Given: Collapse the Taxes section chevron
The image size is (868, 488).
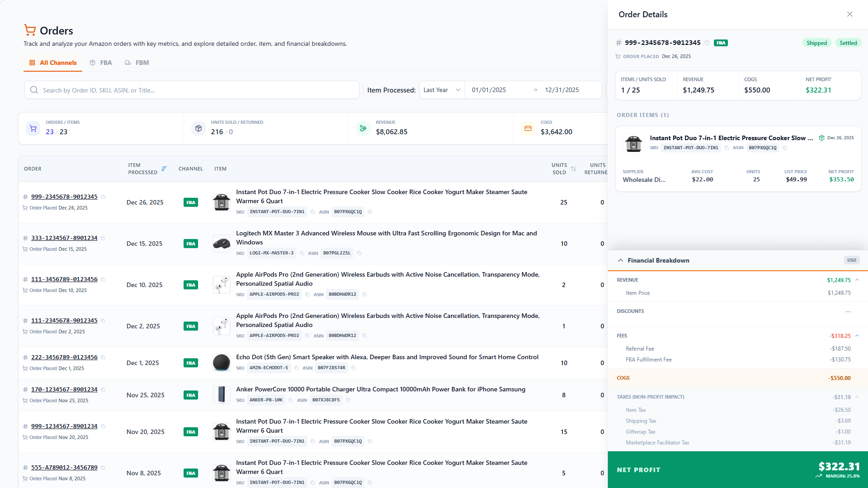Looking at the screenshot, I should click(x=857, y=397).
